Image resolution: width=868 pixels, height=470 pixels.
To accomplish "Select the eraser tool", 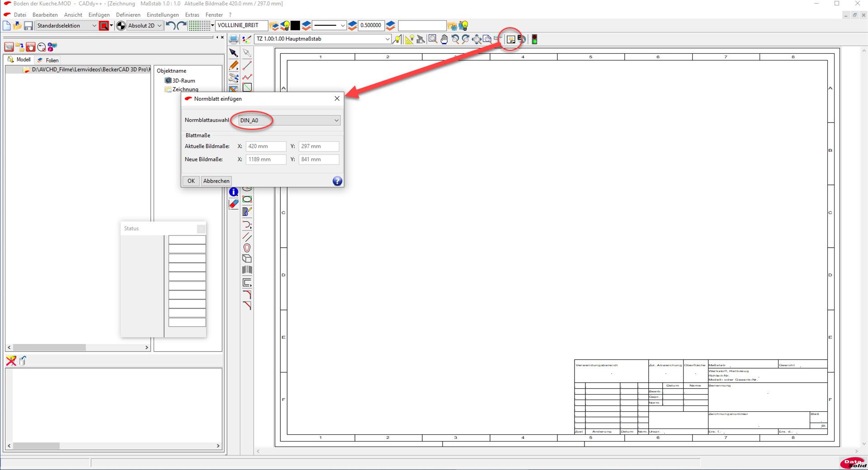I will pos(234,204).
